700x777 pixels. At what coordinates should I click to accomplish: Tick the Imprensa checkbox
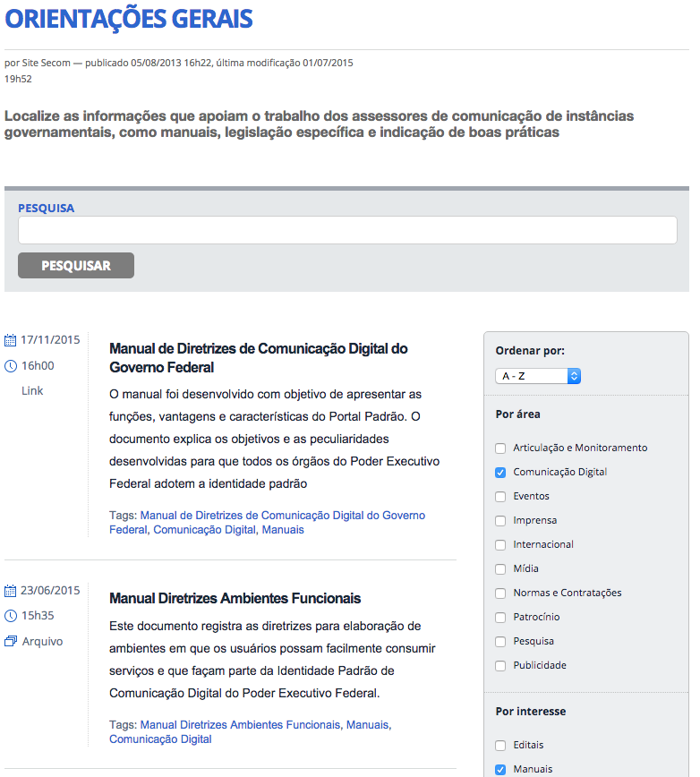tap(500, 521)
